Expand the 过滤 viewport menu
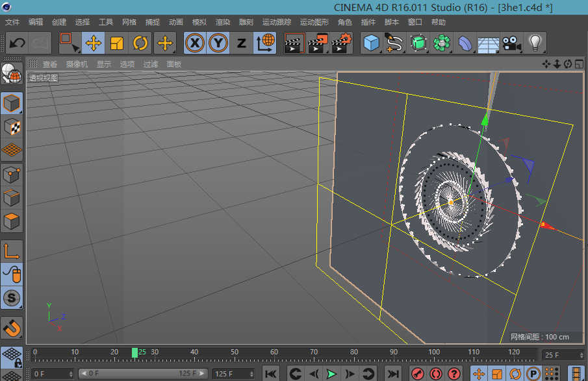 point(150,64)
